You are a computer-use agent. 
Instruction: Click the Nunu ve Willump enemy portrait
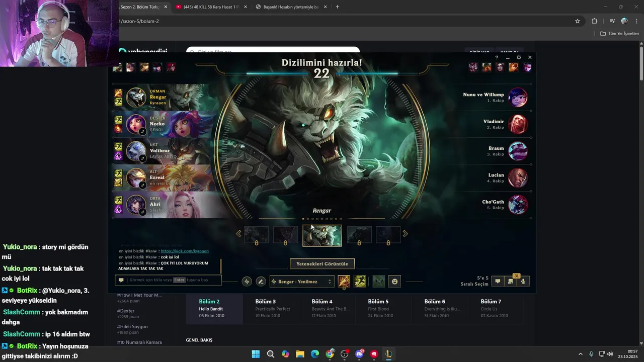click(518, 98)
